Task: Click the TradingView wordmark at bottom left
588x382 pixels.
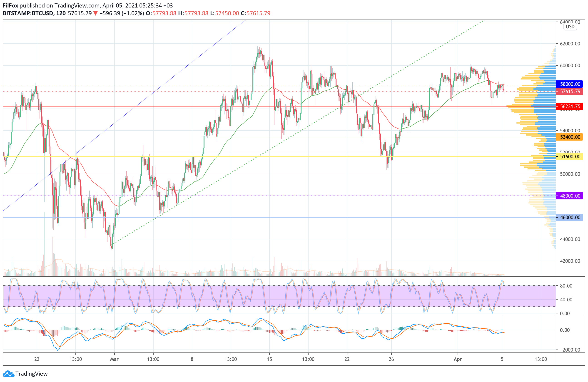Action: pos(31,374)
